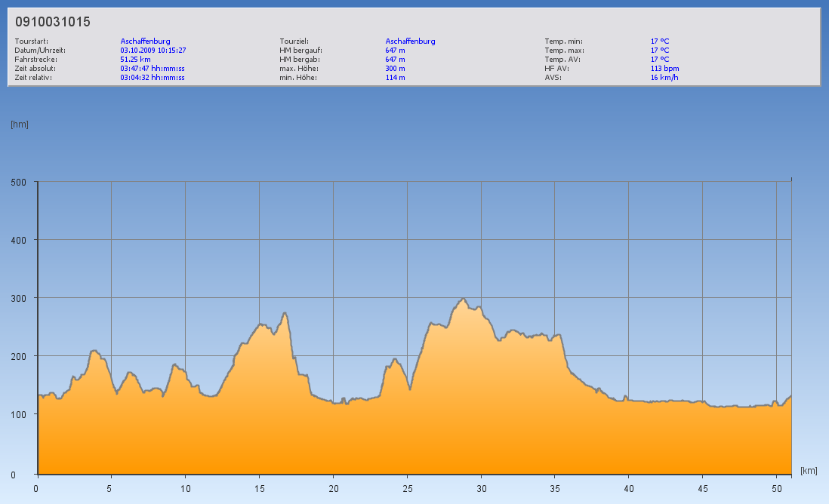Viewport: 829px width, 504px height.
Task: Click the [km] x-axis unit label
Action: click(x=809, y=471)
